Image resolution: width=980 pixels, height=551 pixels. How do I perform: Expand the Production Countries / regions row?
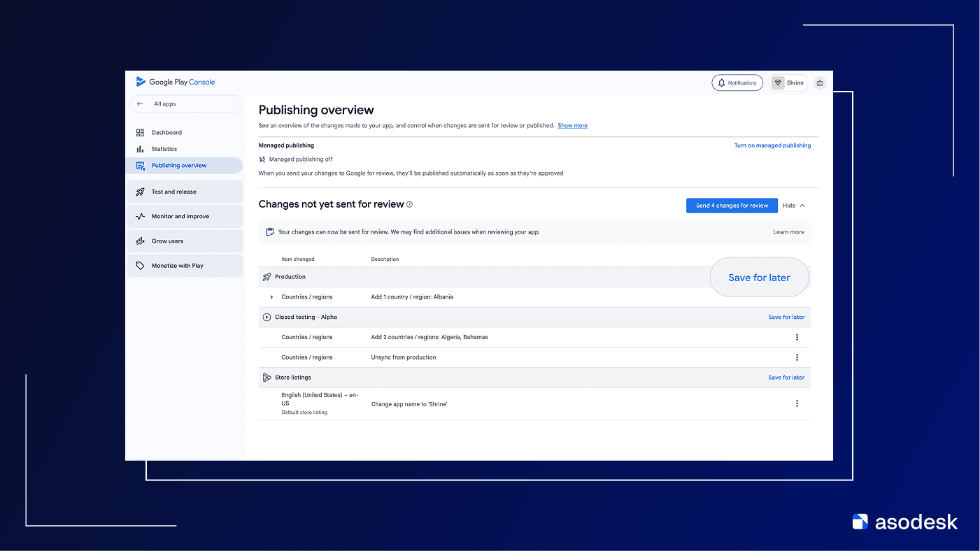click(x=271, y=297)
